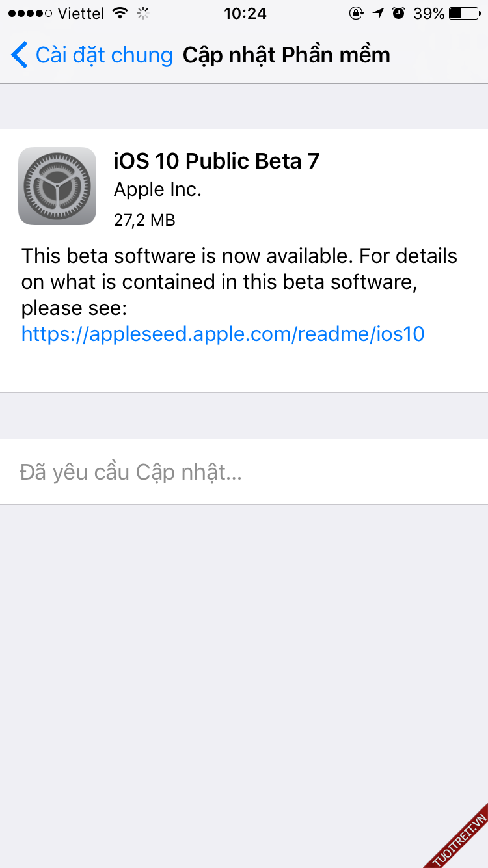Tap the iOS 10 Public Beta 7 heading
The width and height of the screenshot is (488, 868).
(x=217, y=161)
